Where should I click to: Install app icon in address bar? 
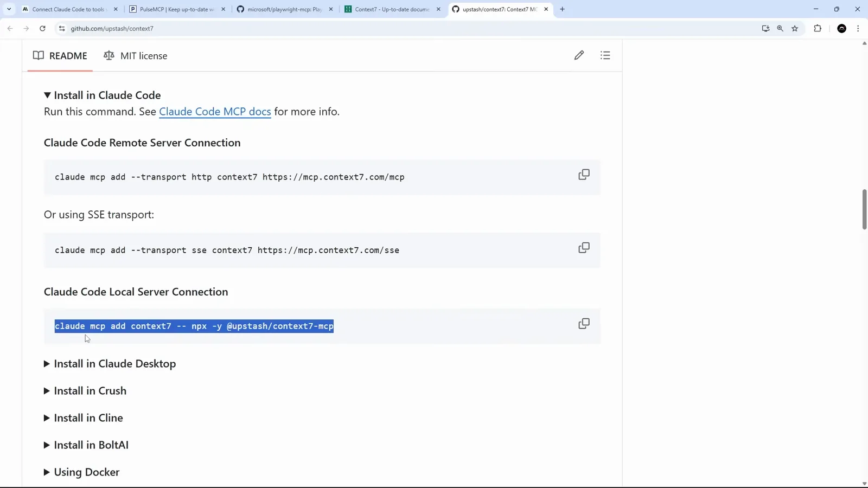pos(765,28)
